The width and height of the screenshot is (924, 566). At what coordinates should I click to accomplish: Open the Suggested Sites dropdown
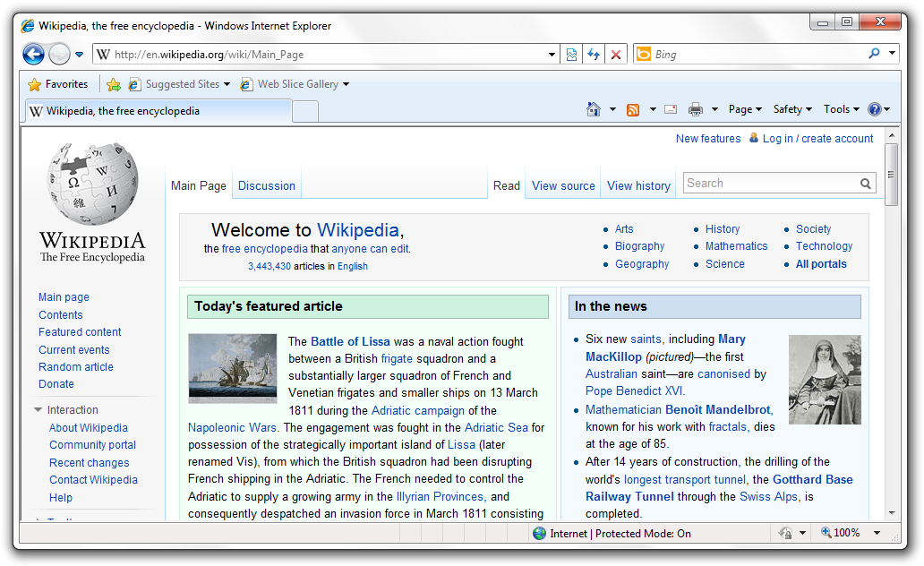pyautogui.click(x=227, y=84)
